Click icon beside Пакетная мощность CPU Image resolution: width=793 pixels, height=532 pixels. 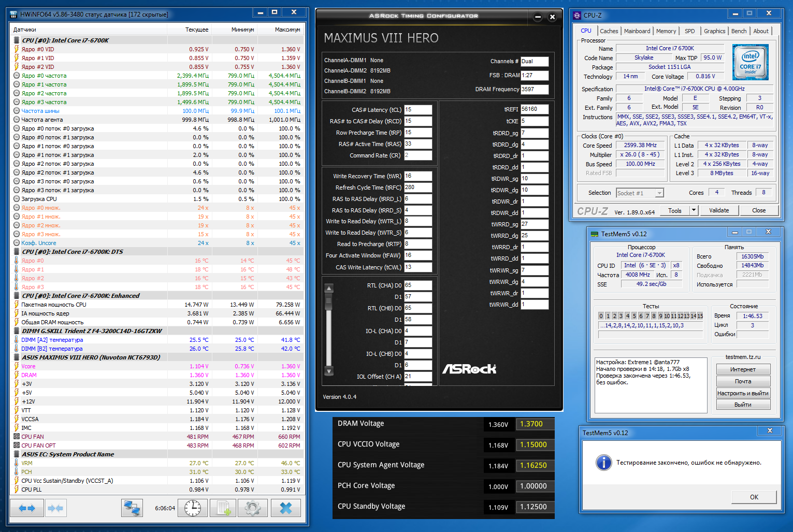17,305
